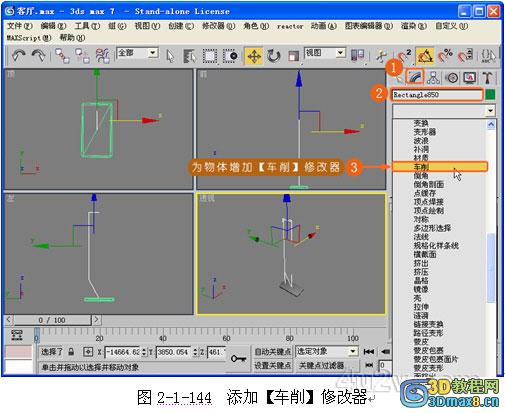Click the modifier list scrollbar thumb
The height and width of the screenshot is (413, 505).
tap(491, 268)
